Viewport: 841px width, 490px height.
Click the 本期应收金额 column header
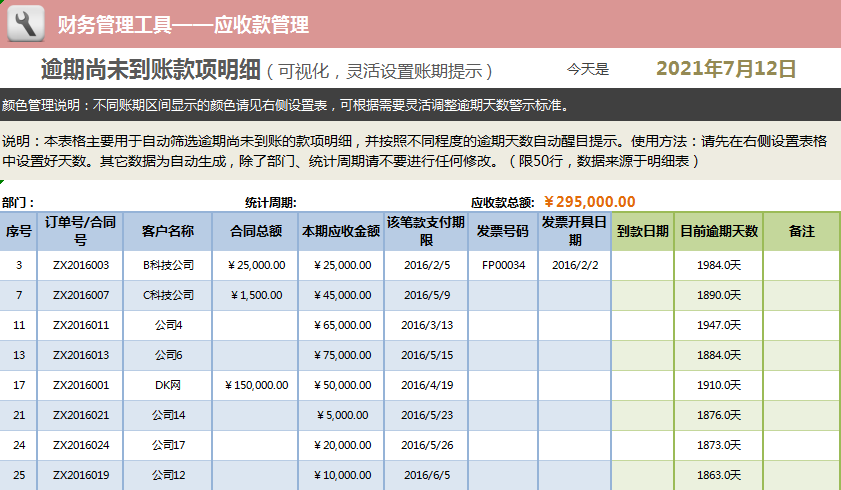341,231
